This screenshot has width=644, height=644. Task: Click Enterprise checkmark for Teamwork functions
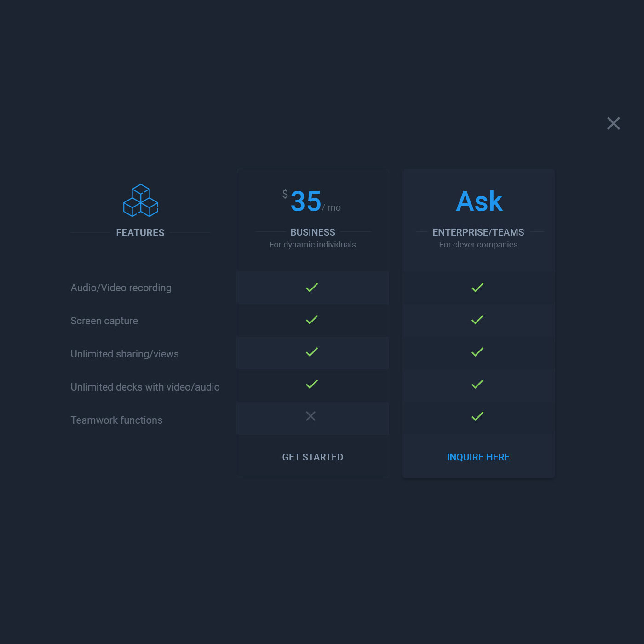click(477, 416)
